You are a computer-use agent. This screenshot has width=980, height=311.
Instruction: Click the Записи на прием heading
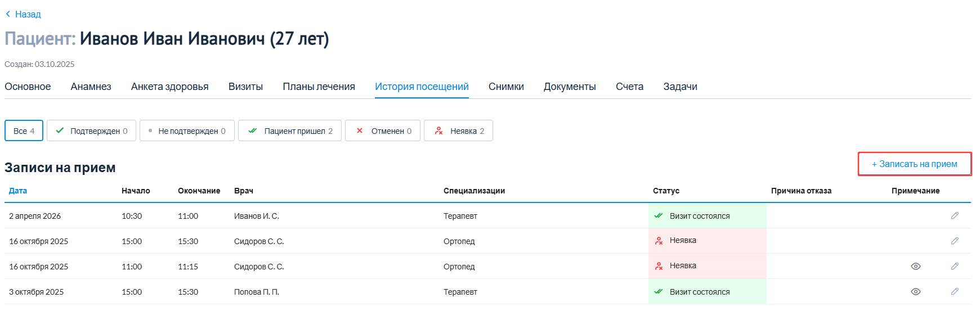tap(60, 168)
